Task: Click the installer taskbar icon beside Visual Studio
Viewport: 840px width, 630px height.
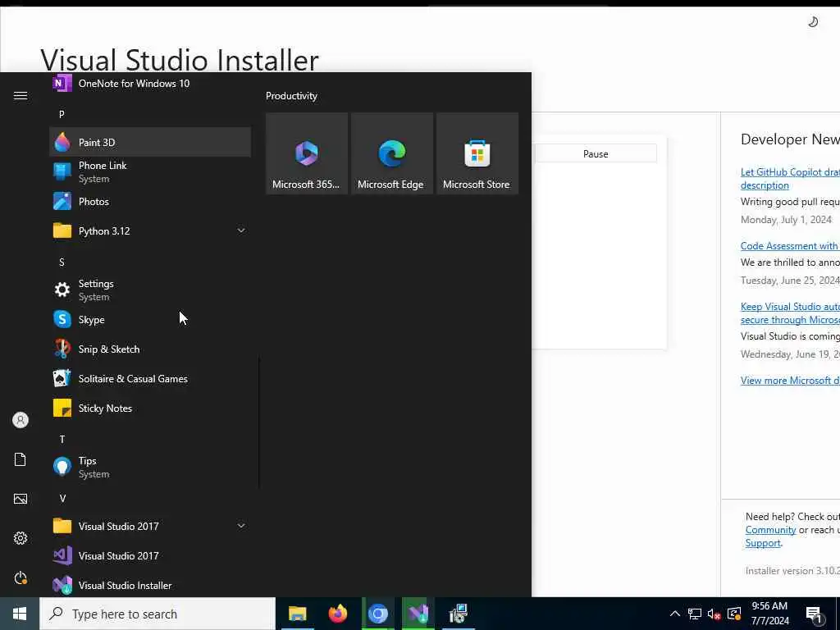Action: tap(458, 614)
